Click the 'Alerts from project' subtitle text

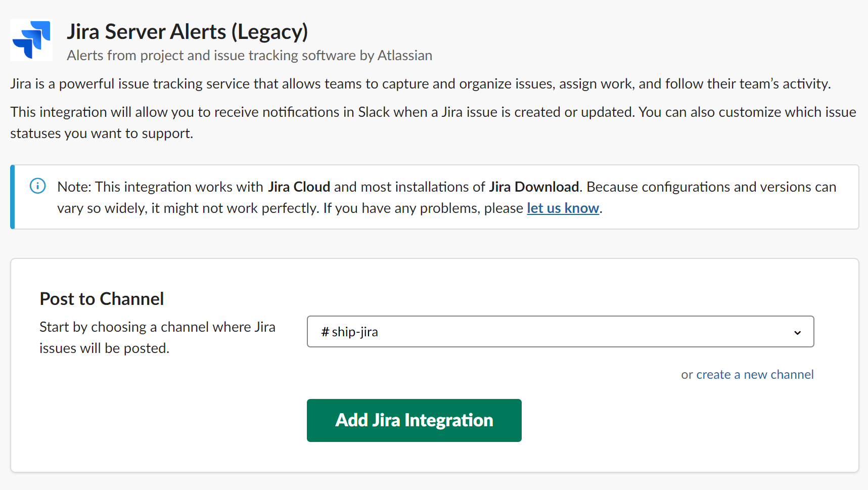coord(249,56)
